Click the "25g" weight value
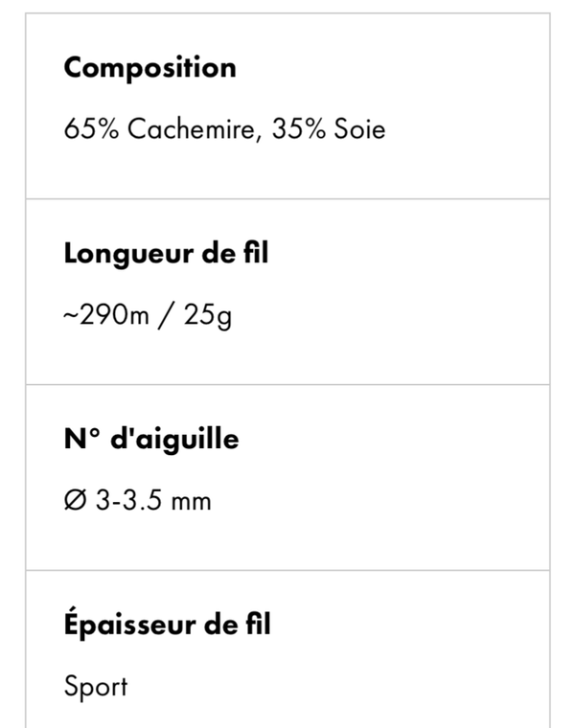 [208, 315]
